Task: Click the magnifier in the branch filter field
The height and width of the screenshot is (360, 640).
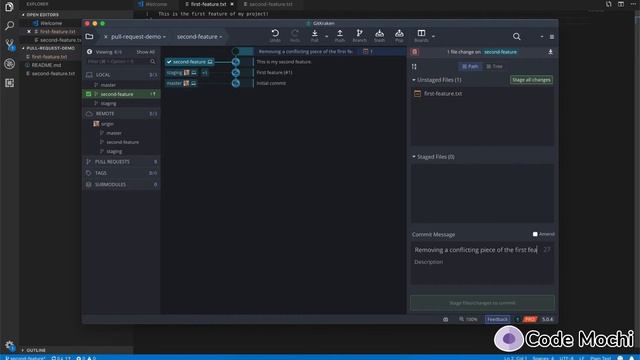Action: 153,62
